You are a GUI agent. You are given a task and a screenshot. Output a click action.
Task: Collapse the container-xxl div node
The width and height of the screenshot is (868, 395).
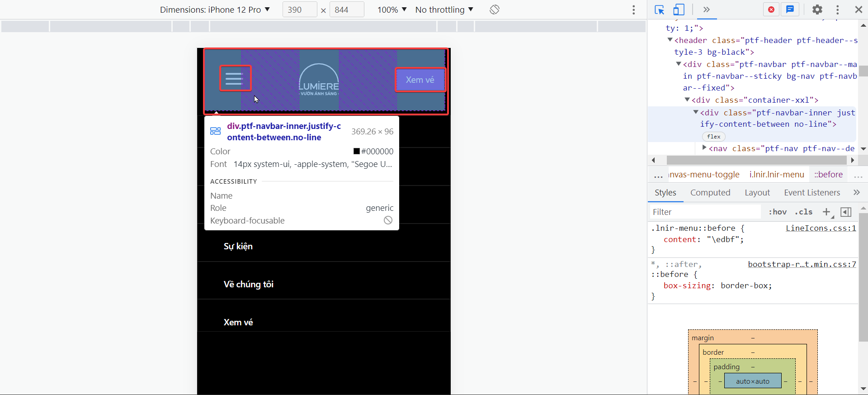click(687, 100)
